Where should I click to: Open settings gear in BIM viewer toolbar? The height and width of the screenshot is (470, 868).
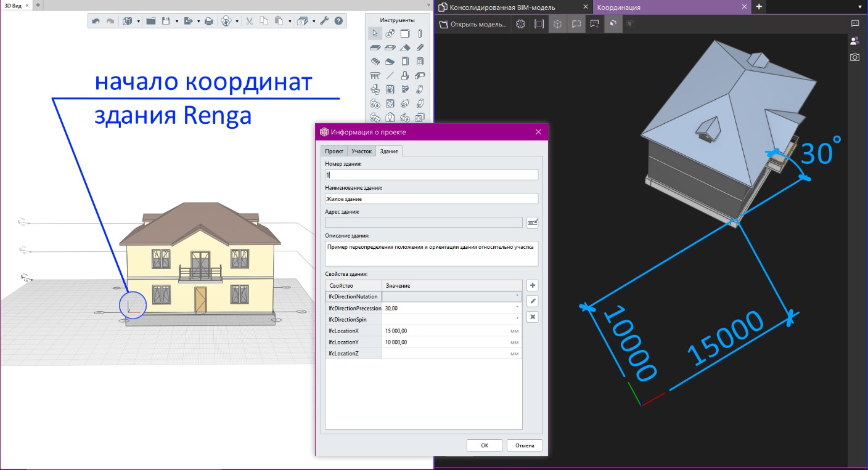click(521, 24)
